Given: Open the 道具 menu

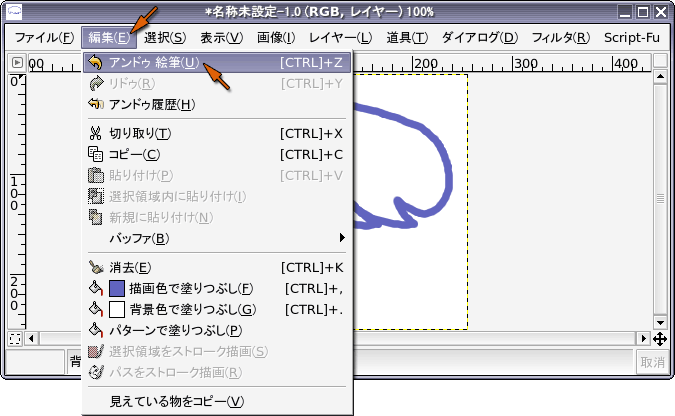Looking at the screenshot, I should pyautogui.click(x=407, y=37).
